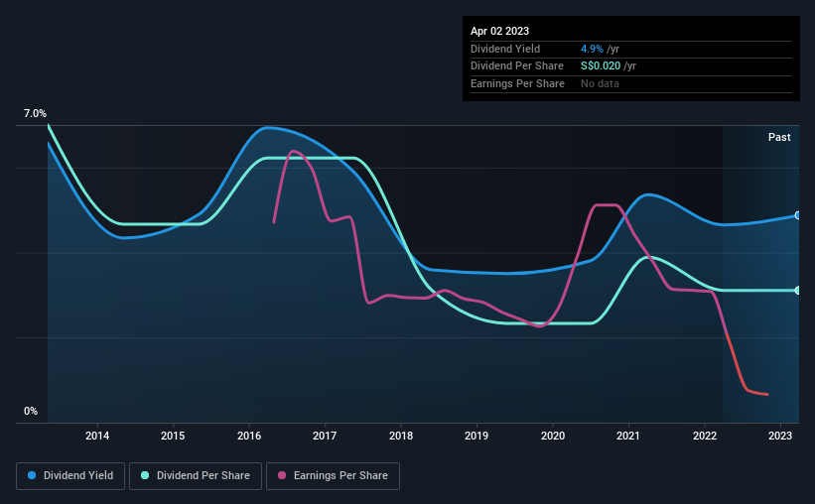Click the No data earnings value

point(600,83)
